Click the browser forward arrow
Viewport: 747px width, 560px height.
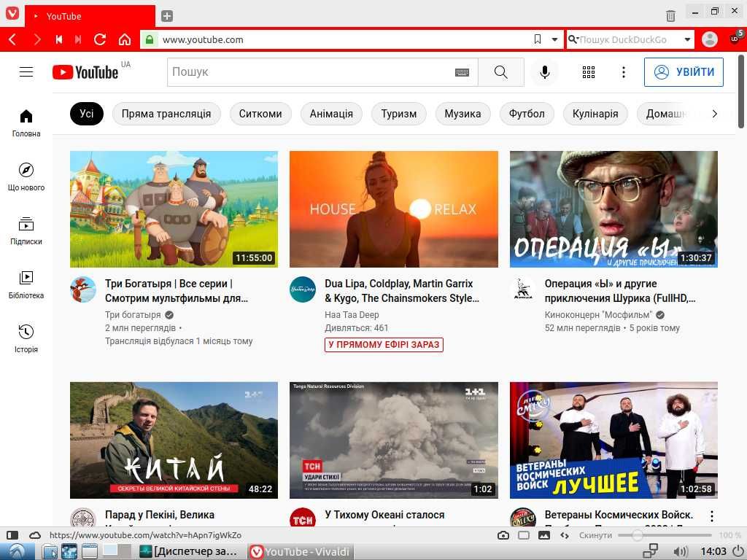click(x=36, y=39)
